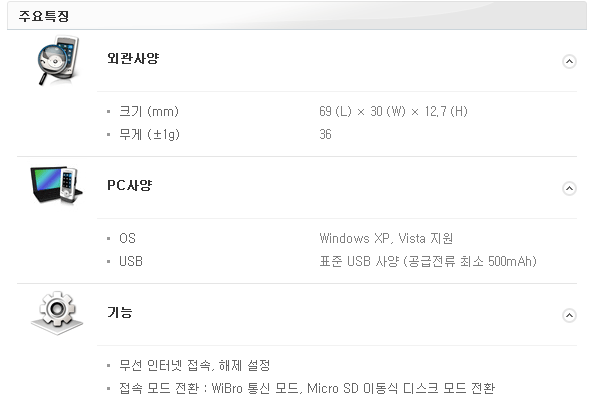Click the gear icon beside 기능
The image size is (600, 409).
tap(57, 313)
